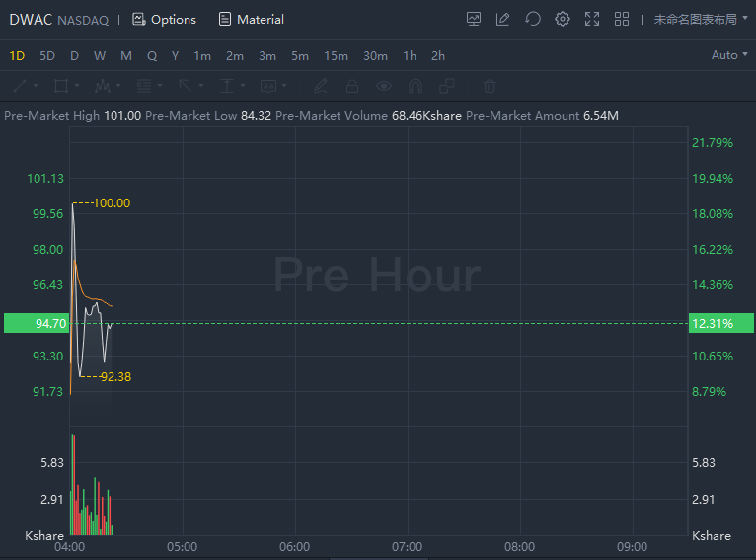Expand the 未命名图表布局 layout dropdown
Viewport: 756px width, 560px height.
700,20
